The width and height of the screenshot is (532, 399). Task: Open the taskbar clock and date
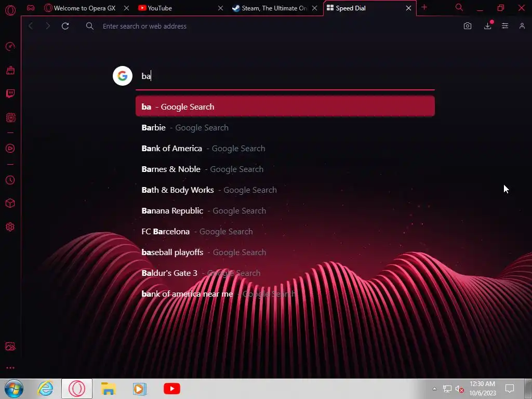click(482, 389)
